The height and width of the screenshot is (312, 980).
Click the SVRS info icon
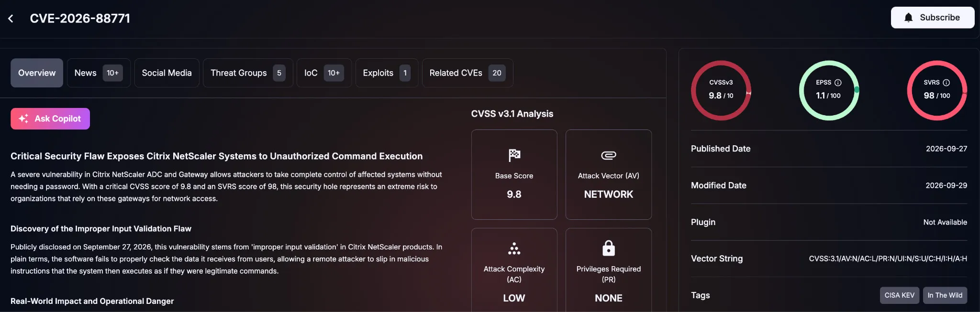(946, 83)
